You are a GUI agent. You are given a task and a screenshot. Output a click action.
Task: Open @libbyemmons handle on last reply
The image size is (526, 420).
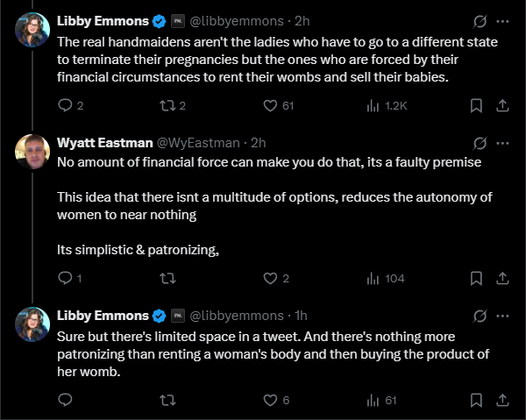(237, 316)
